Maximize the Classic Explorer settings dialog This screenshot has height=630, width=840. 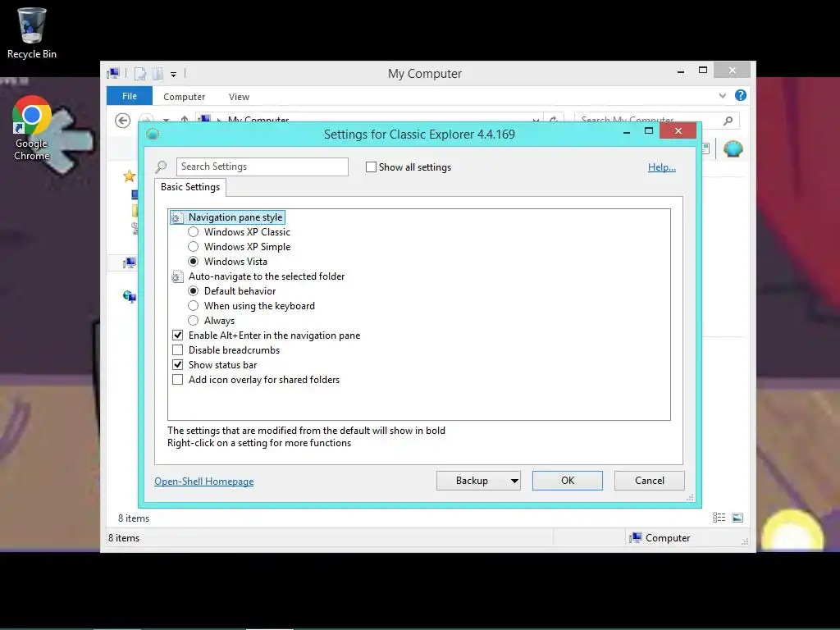click(x=649, y=130)
